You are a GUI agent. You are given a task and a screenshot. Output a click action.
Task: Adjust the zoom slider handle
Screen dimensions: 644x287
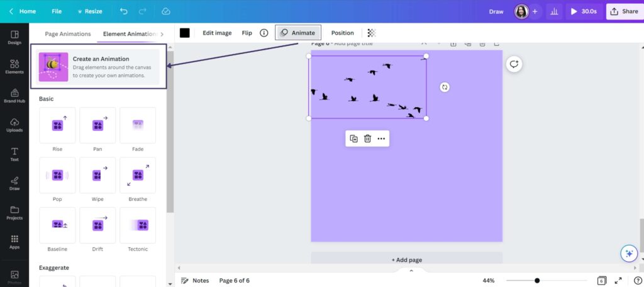pyautogui.click(x=537, y=281)
